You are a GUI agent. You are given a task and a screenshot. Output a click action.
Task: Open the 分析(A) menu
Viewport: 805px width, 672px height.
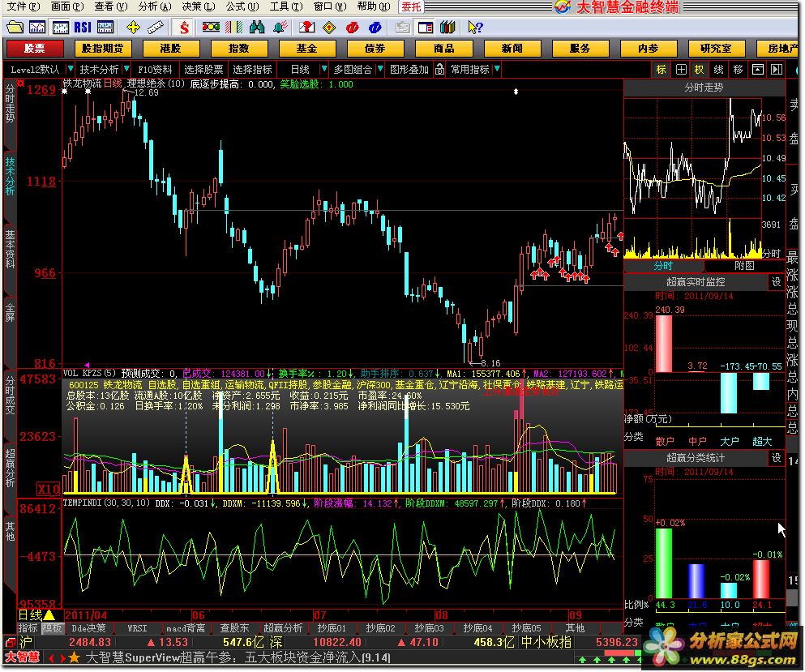(155, 6)
